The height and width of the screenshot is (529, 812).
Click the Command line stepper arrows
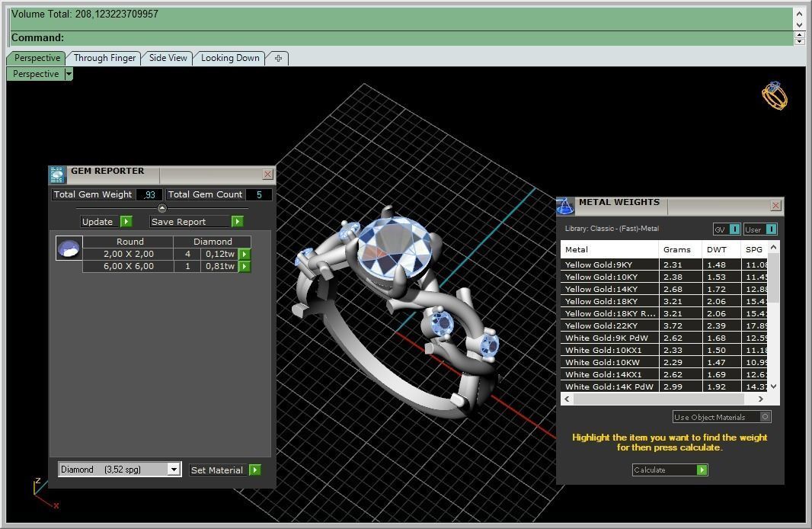click(800, 38)
